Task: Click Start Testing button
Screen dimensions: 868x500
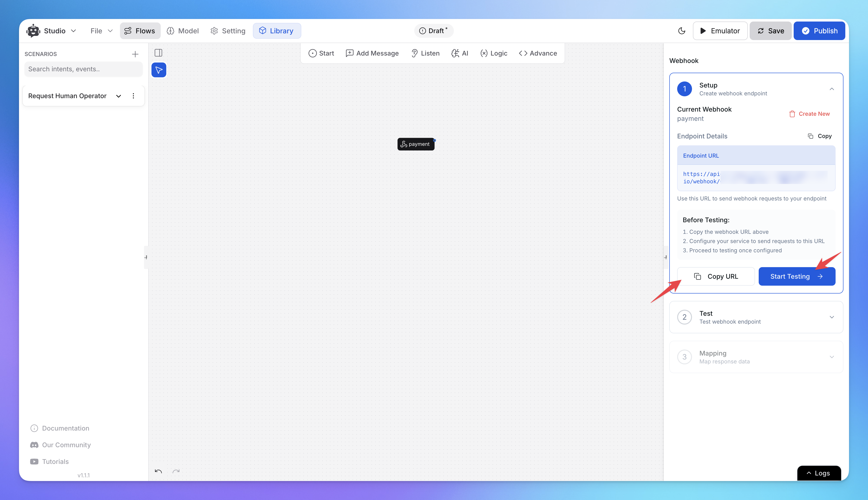Action: pyautogui.click(x=797, y=276)
